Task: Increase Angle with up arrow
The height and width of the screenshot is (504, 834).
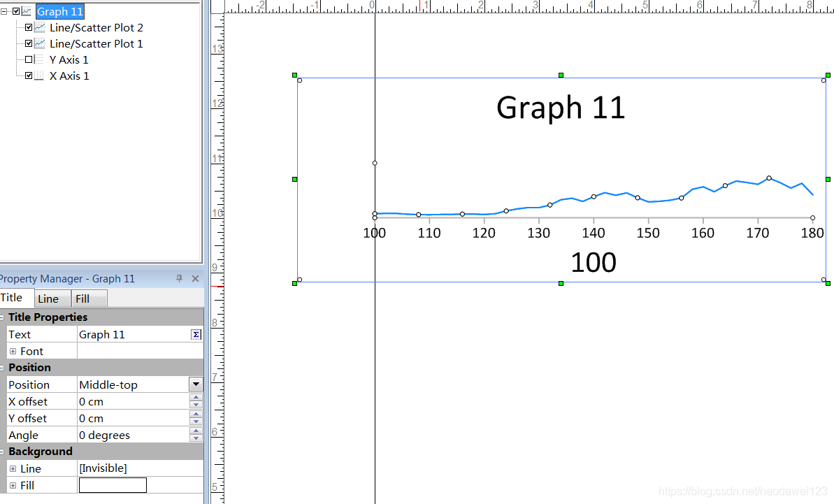Action: point(196,431)
